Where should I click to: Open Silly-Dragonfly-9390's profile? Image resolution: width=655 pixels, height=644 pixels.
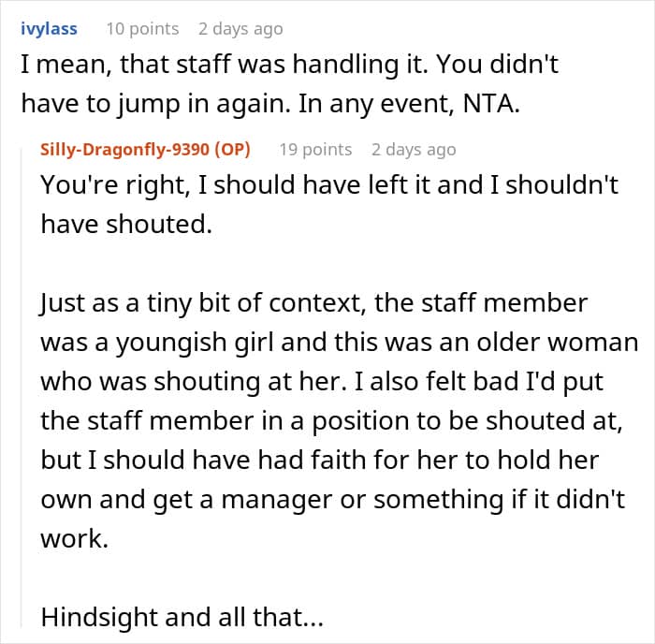click(x=129, y=150)
